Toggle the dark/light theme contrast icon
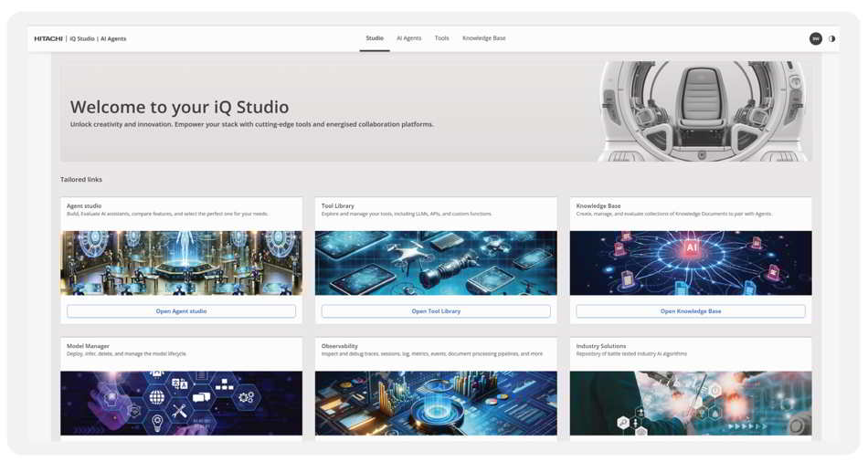Screen dimensions: 868x462 coord(831,38)
